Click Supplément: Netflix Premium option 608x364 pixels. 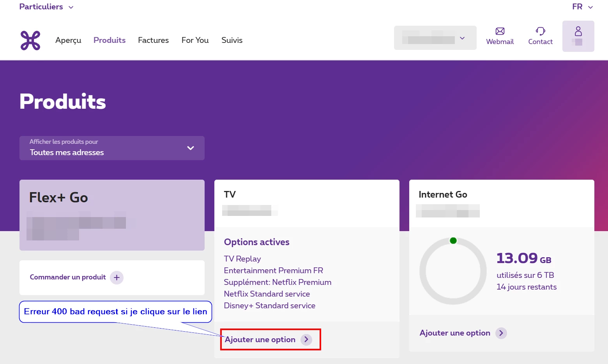[277, 282]
